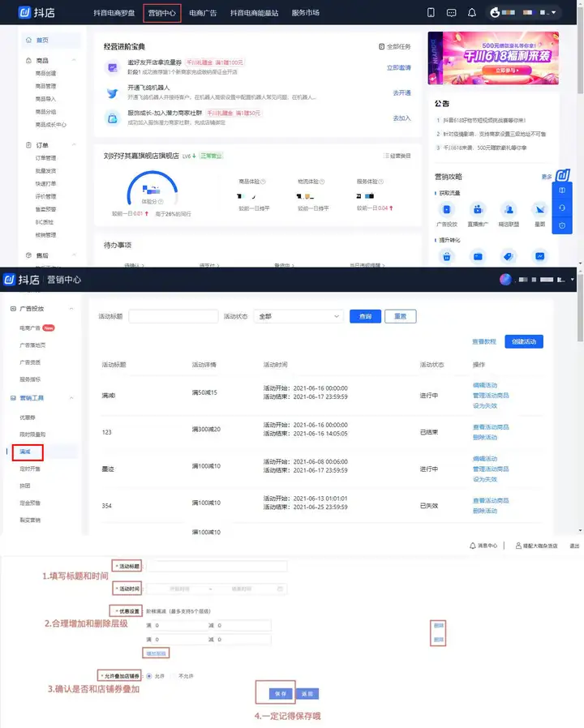The image size is (584, 728).
Task: Click the 返回 button in the form
Action: pos(307,694)
